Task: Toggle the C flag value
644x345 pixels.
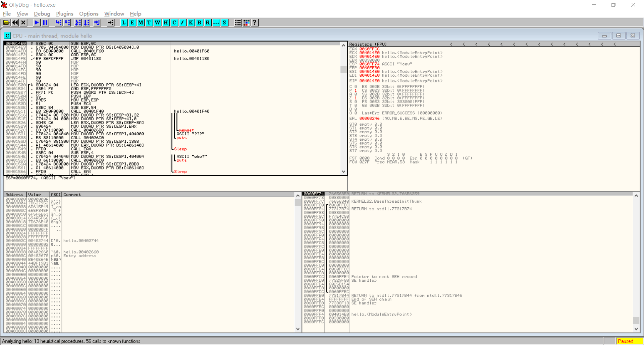Action: tap(356, 87)
